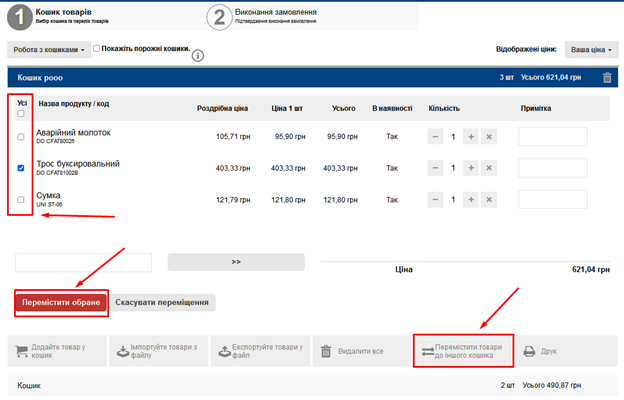Image resolution: width=624 pixels, height=400 pixels.
Task: Enable Покажіть порожні кошики checkbox
Action: pyautogui.click(x=97, y=48)
